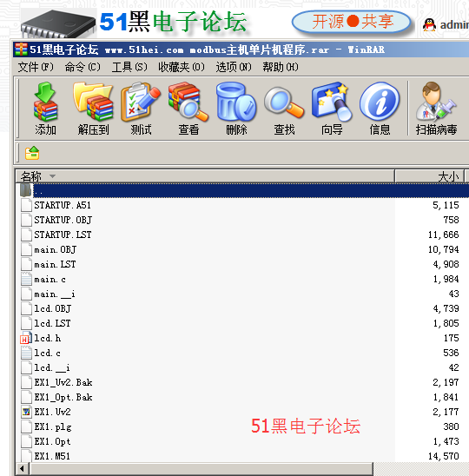This screenshot has width=469, height=476.
Task: Select file STARTUP.A51
Action: pyautogui.click(x=63, y=205)
